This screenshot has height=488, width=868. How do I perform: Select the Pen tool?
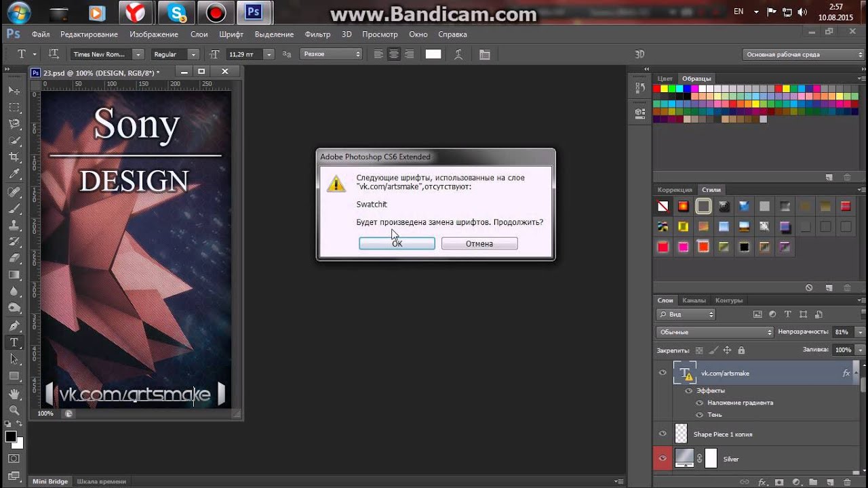[x=14, y=326]
